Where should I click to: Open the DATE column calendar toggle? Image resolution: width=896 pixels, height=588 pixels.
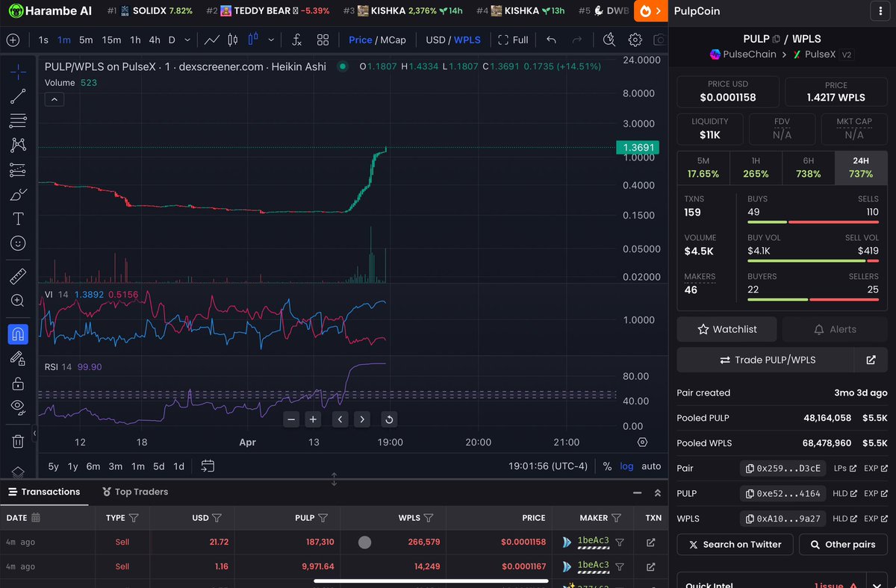(36, 517)
